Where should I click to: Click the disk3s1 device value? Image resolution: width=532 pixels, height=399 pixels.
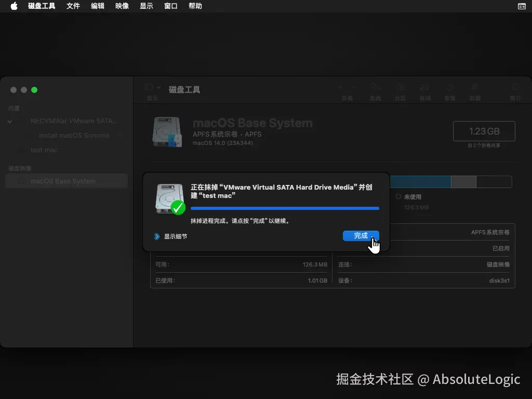coord(499,281)
